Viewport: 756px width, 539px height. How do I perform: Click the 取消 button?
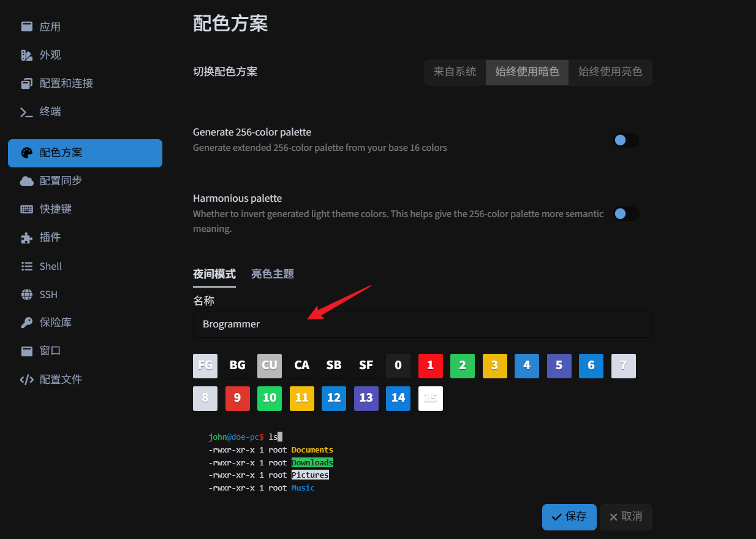626,516
